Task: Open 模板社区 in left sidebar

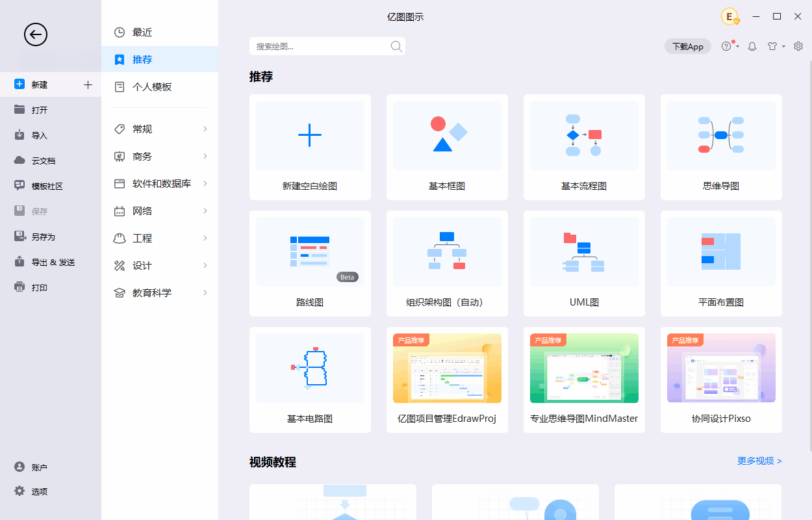Action: (47, 186)
